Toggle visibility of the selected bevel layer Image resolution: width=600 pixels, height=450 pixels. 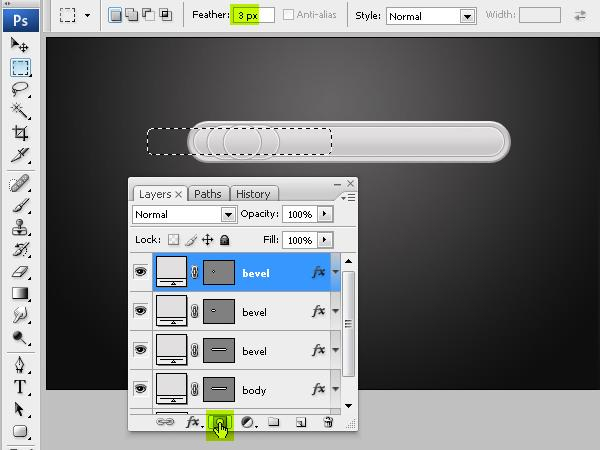140,272
